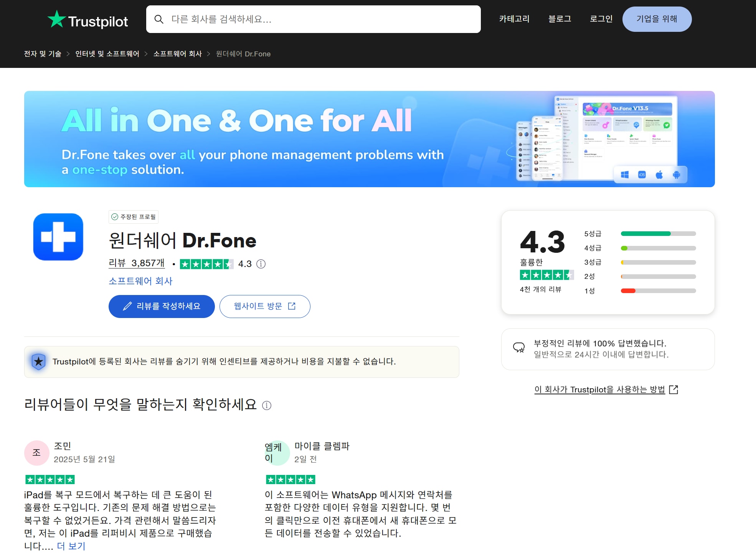Click the 원더쉐어 Dr.Fone page title

[183, 241]
